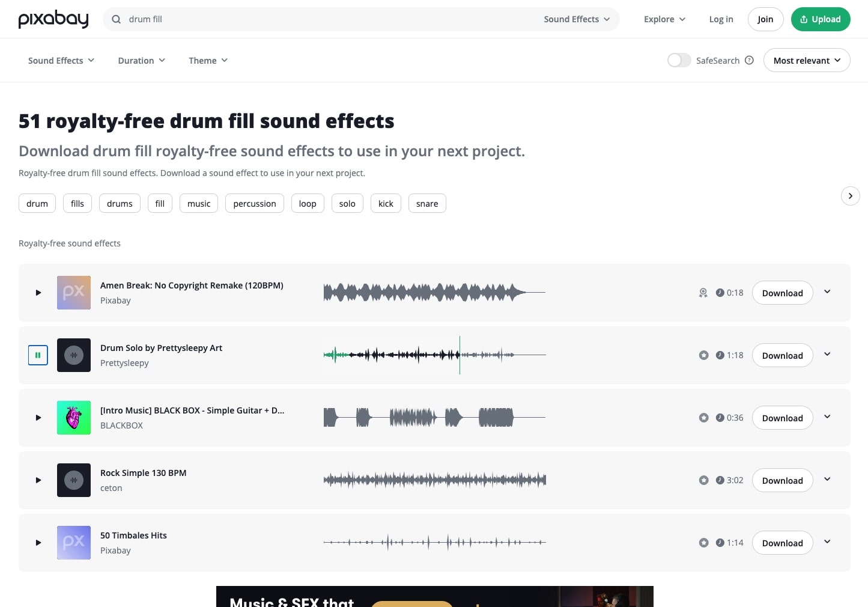Open the SafeSearch help question mark

click(749, 60)
